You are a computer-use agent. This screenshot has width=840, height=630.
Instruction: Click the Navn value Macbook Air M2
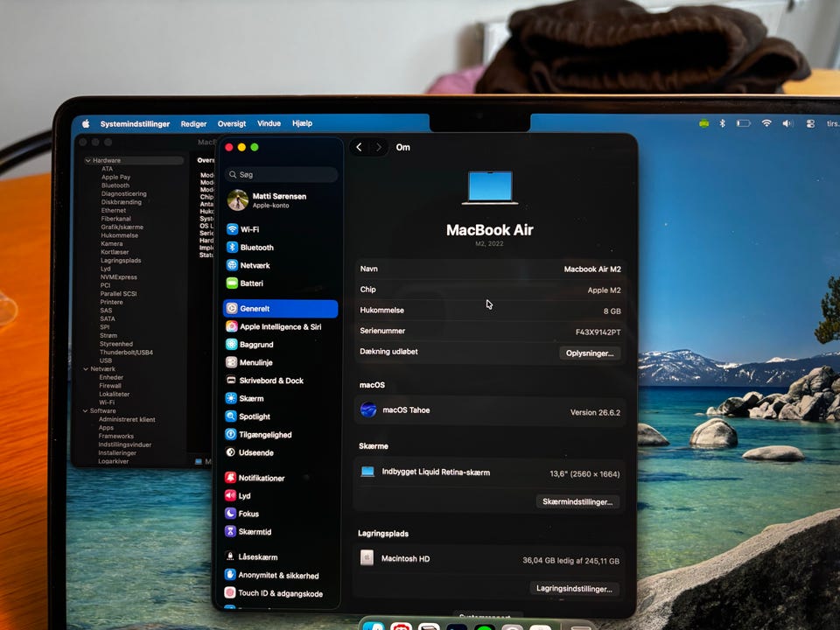coord(592,269)
